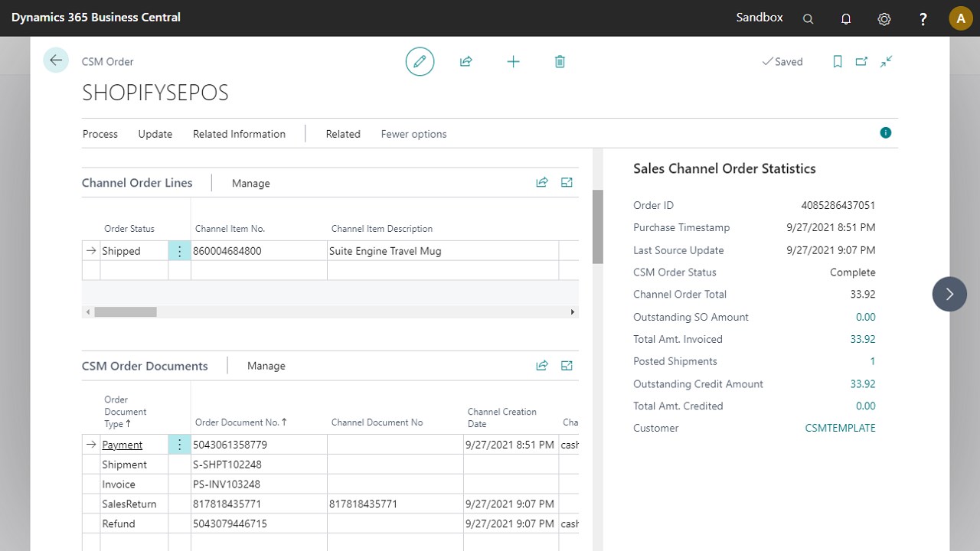Open the share icon in the header
Screen dimensions: 980x551
(x=465, y=61)
